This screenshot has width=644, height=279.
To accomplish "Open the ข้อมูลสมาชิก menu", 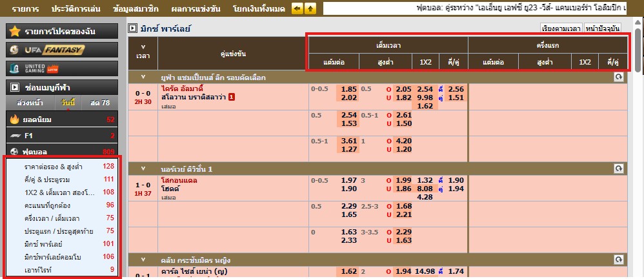I will [136, 8].
